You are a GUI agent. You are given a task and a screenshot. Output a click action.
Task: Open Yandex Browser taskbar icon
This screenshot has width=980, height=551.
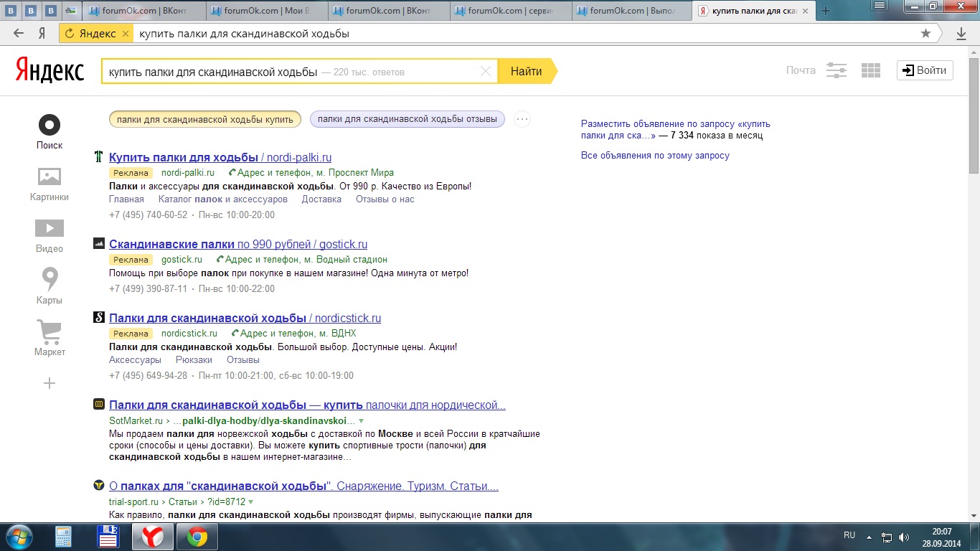coord(152,537)
